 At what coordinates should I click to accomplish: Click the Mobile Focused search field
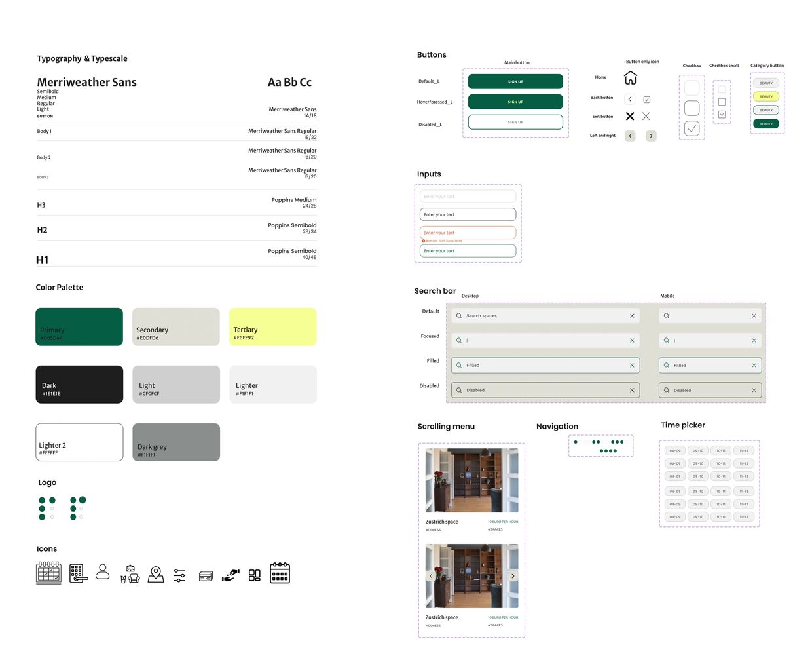pos(710,341)
